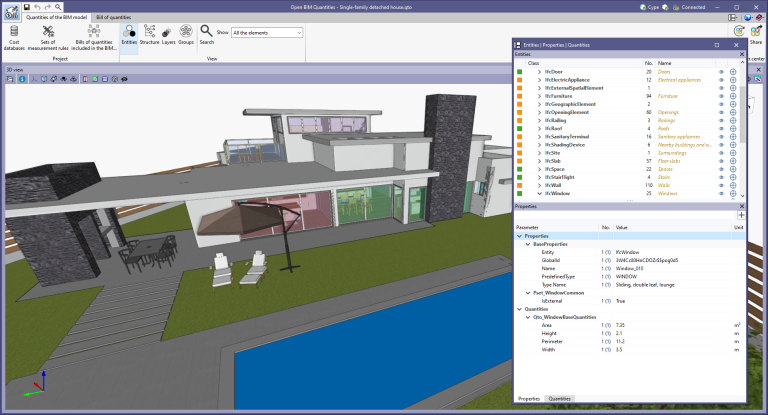Image resolution: width=768 pixels, height=415 pixels.
Task: Toggle visibility eye for IfcDoor
Action: (721, 73)
